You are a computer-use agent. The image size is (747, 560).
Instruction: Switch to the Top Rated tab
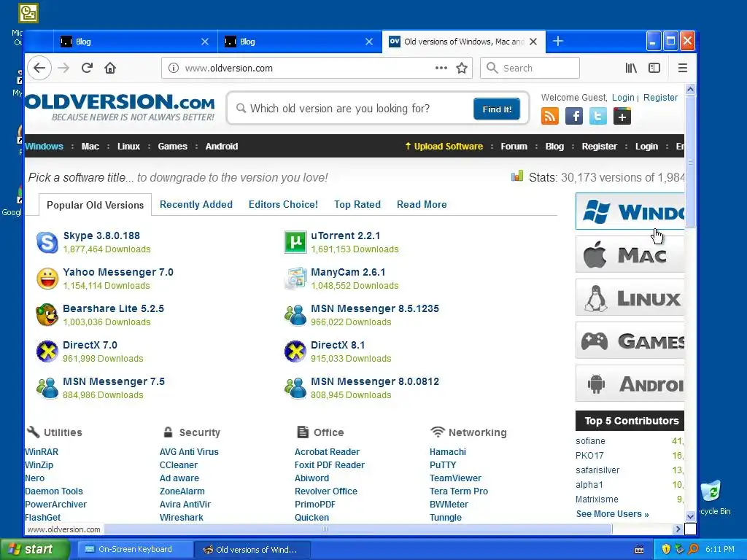coord(357,204)
